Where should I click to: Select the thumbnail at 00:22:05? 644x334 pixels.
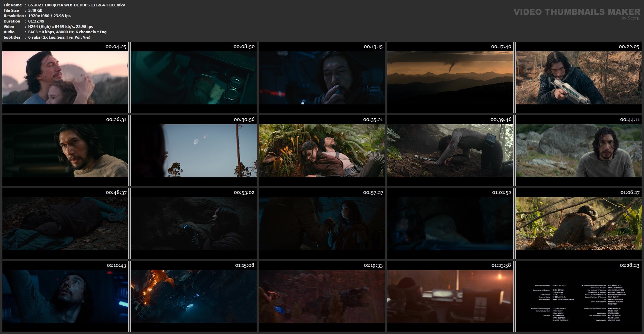(578, 78)
